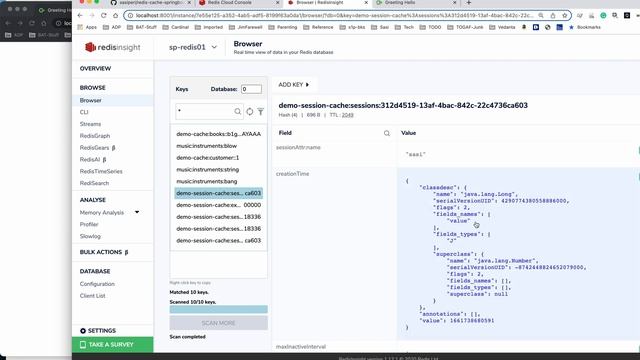Open Profiler under Analyse

point(89,224)
